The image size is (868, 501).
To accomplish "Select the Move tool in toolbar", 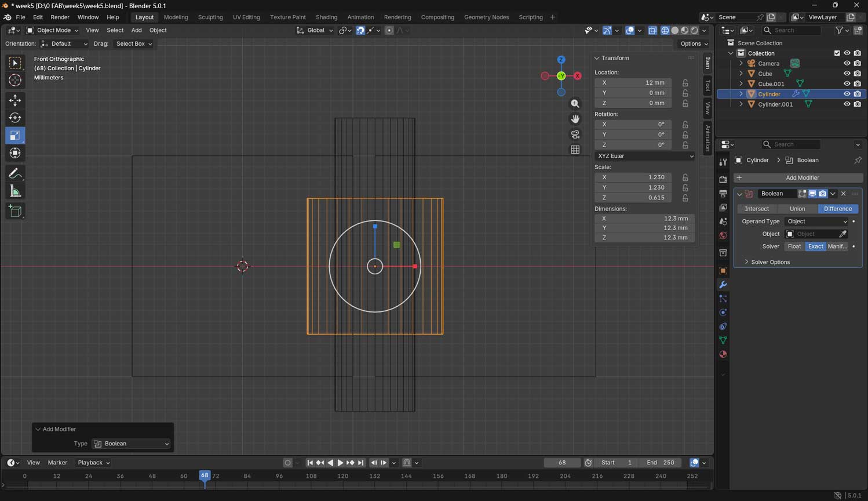I will (x=15, y=100).
